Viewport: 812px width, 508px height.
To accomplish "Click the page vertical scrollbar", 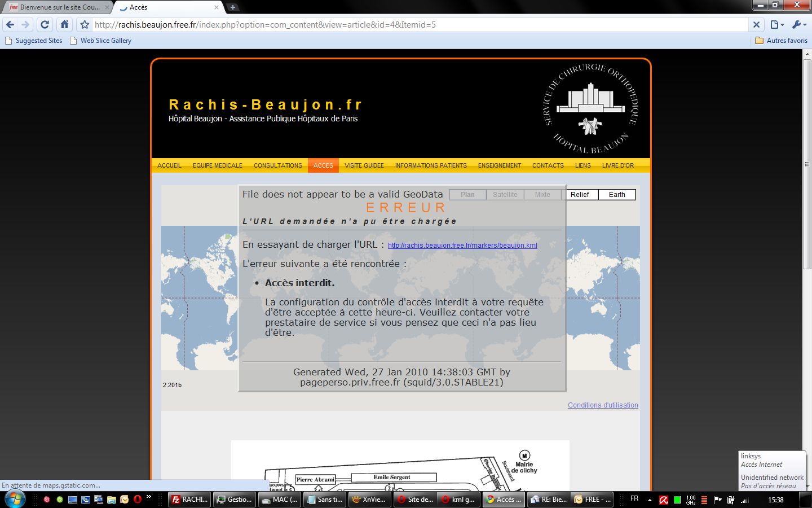I will [807, 164].
